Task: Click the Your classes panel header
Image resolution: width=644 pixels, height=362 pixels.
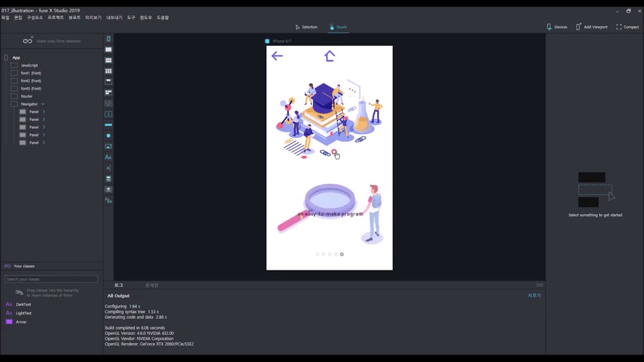Action: pos(51,266)
